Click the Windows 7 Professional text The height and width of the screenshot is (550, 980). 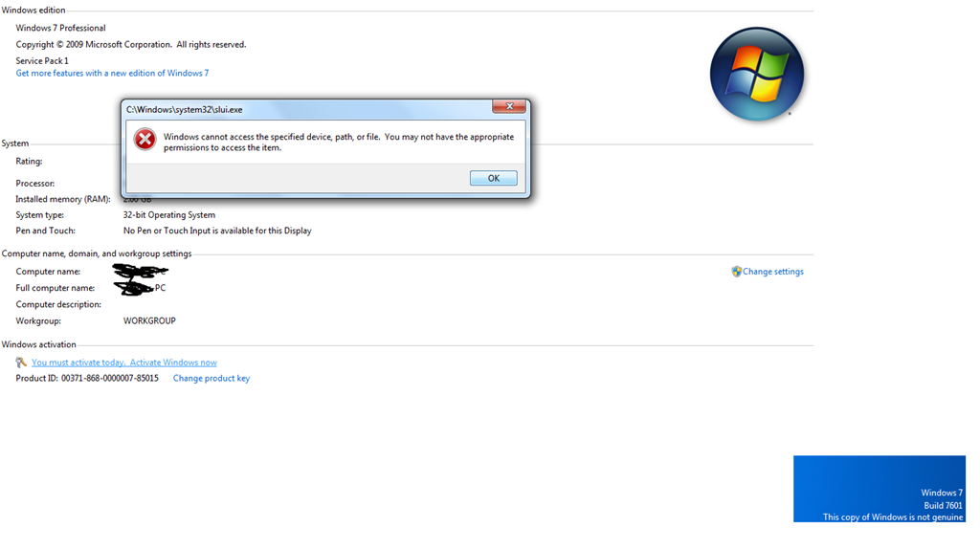pyautogui.click(x=60, y=28)
